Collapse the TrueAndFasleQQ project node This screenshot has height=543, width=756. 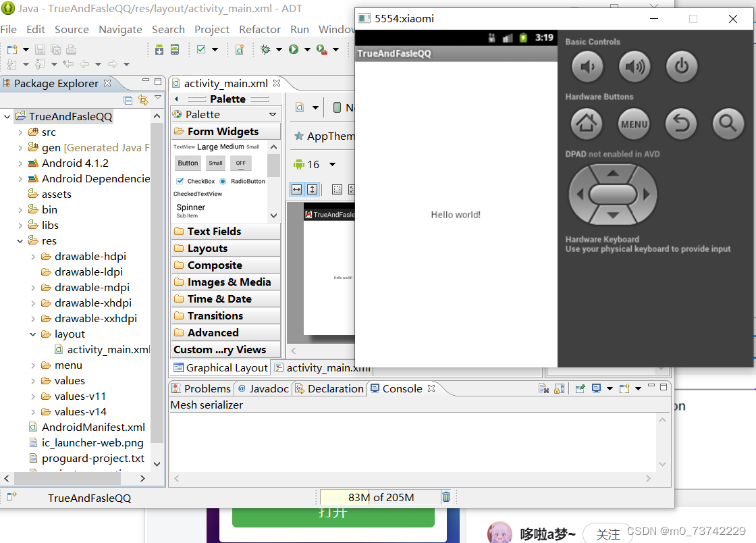click(x=7, y=117)
